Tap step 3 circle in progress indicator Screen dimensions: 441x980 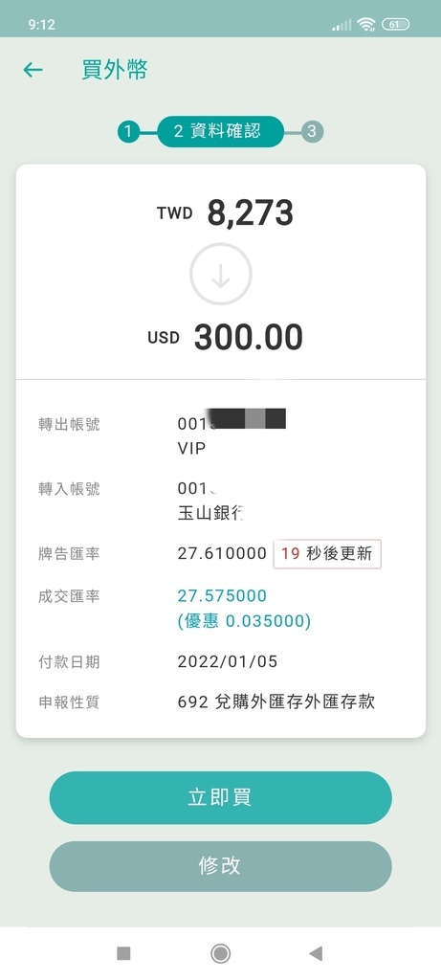coord(312,132)
